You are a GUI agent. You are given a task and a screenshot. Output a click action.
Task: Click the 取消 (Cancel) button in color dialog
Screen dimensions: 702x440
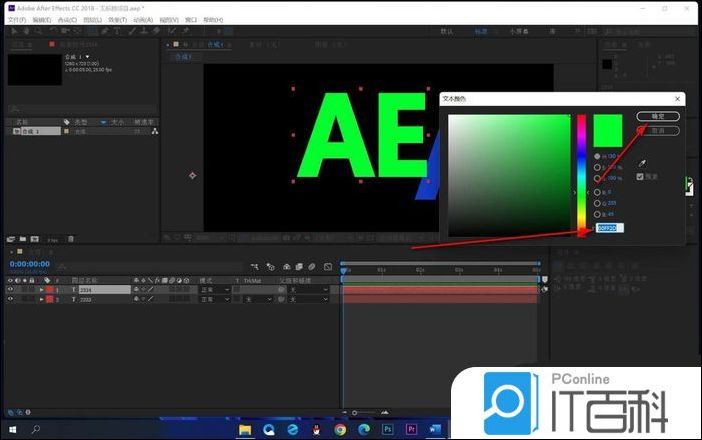click(657, 131)
